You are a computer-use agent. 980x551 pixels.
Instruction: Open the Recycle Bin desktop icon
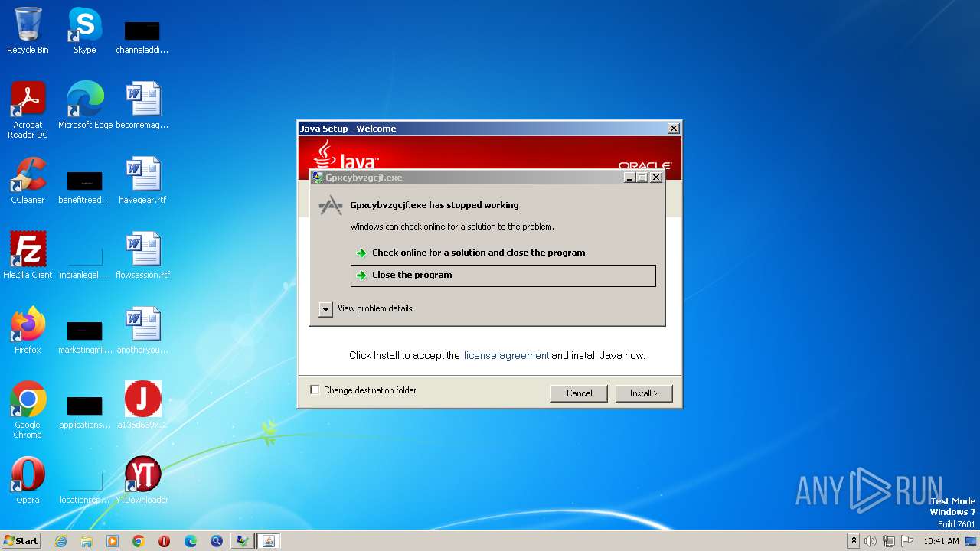28,31
